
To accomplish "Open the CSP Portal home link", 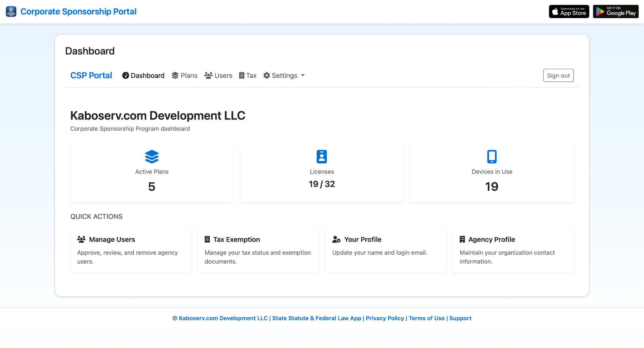I will pyautogui.click(x=91, y=75).
